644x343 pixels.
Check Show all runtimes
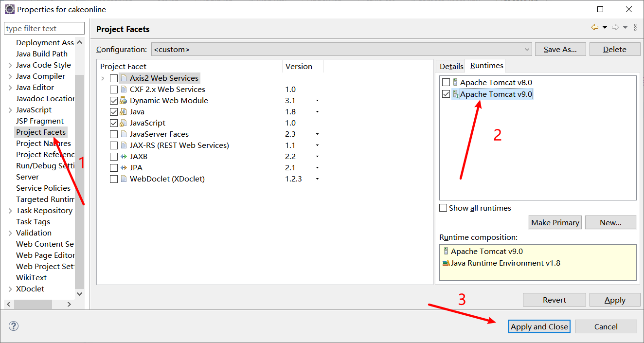pos(443,208)
